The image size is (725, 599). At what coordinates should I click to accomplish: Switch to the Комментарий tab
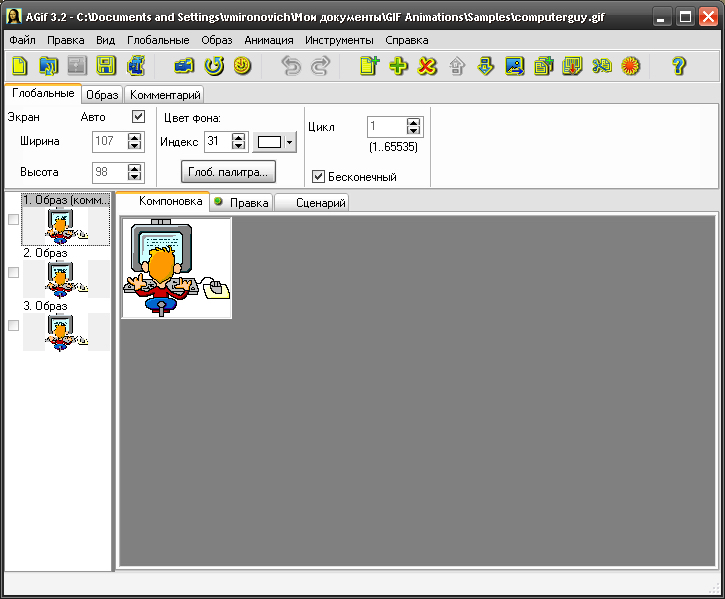point(165,95)
